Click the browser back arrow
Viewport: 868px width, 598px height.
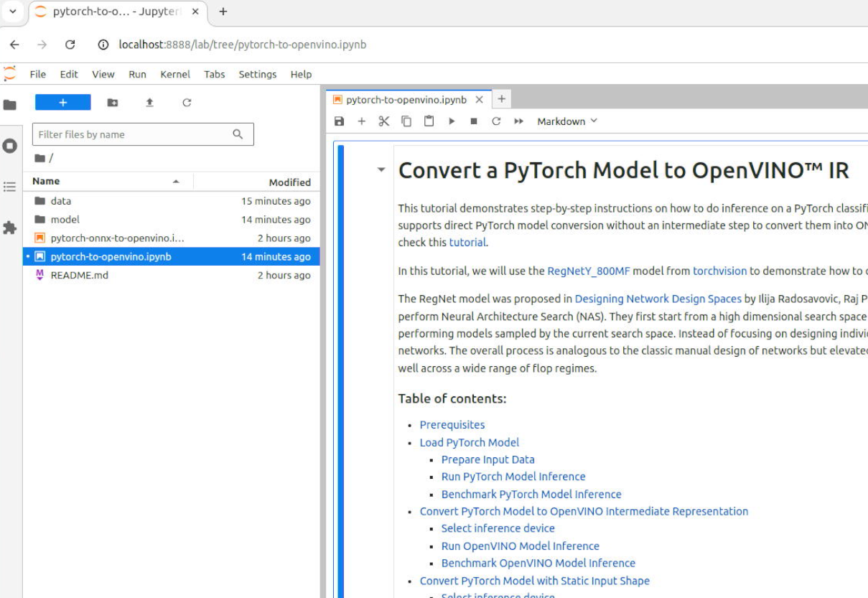coord(14,45)
